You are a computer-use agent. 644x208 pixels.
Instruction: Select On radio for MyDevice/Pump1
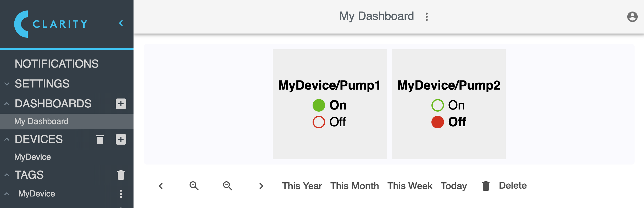coord(319,105)
